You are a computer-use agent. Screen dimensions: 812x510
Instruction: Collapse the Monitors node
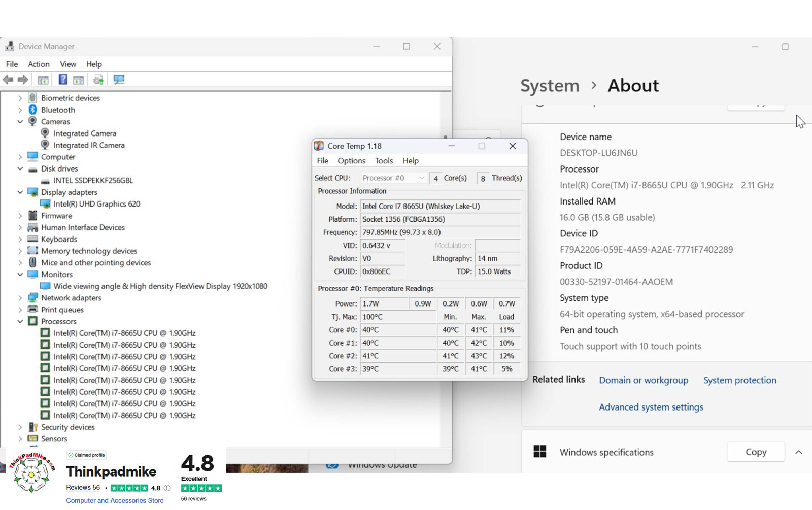click(20, 274)
